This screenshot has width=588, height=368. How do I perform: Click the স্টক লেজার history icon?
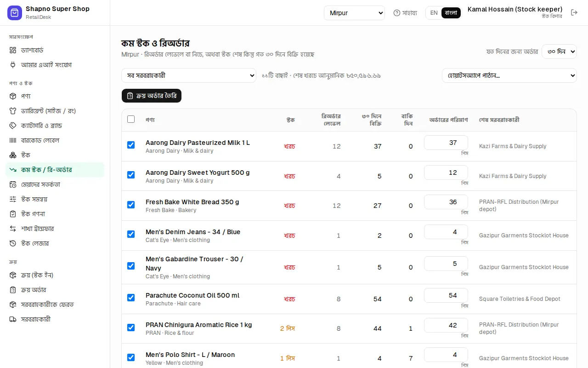(13, 243)
